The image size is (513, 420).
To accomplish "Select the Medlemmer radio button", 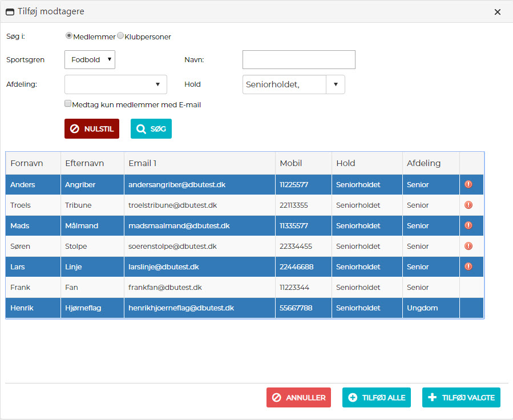I will (69, 36).
